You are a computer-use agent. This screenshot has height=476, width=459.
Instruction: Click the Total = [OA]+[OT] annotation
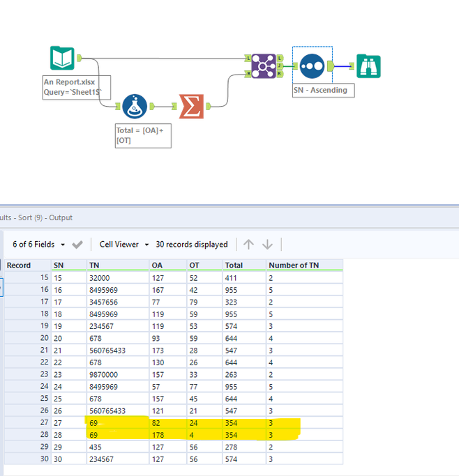coord(143,136)
